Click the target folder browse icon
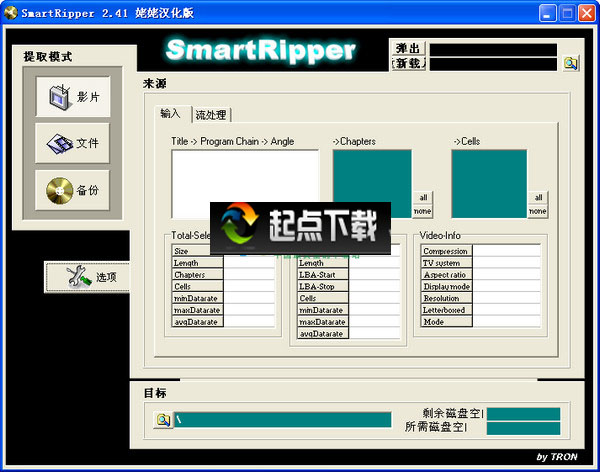The height and width of the screenshot is (472, 600). click(162, 419)
